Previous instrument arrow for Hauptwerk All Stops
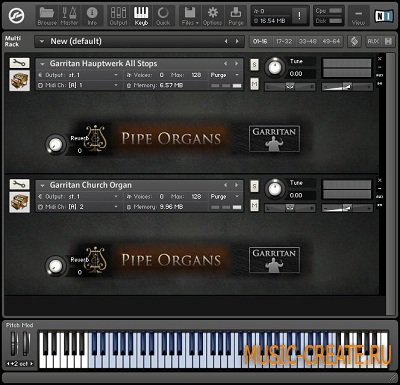This screenshot has height=385, width=400. click(226, 63)
